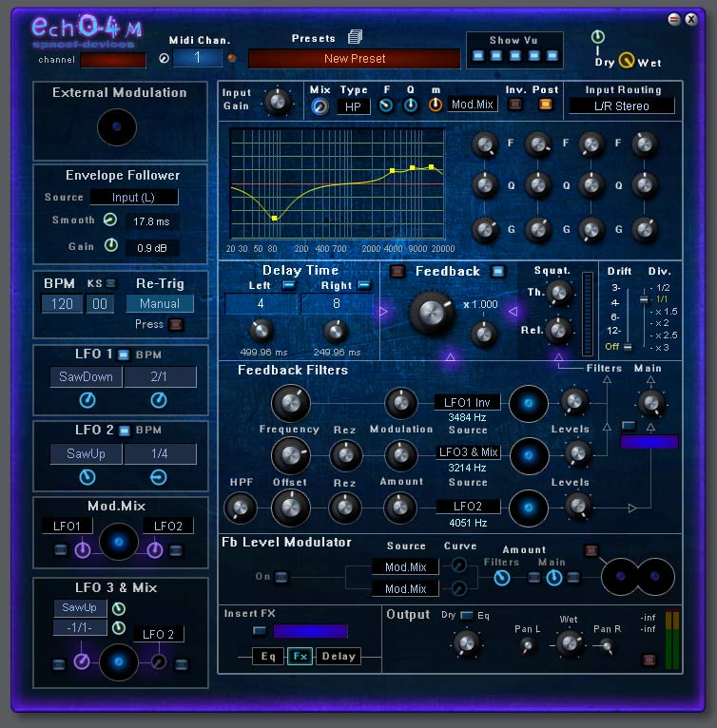Select the Eq routing tab

point(268,656)
